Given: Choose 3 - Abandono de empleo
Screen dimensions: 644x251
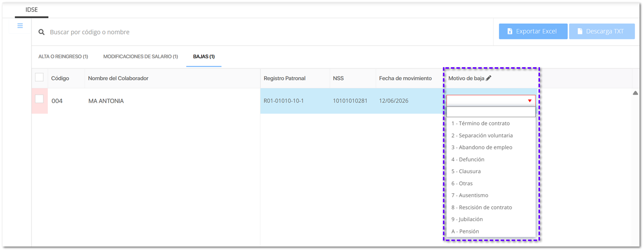Looking at the screenshot, I should (491, 147).
